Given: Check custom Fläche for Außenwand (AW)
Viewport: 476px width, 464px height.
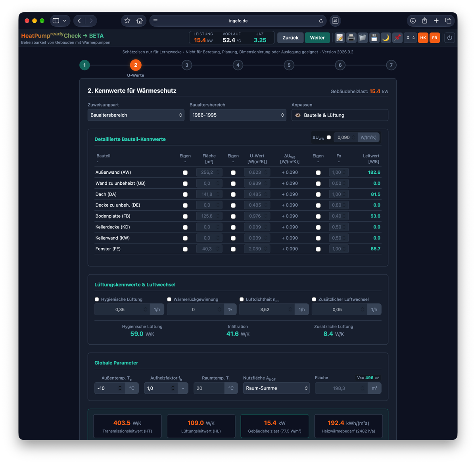Looking at the screenshot, I should tap(185, 173).
